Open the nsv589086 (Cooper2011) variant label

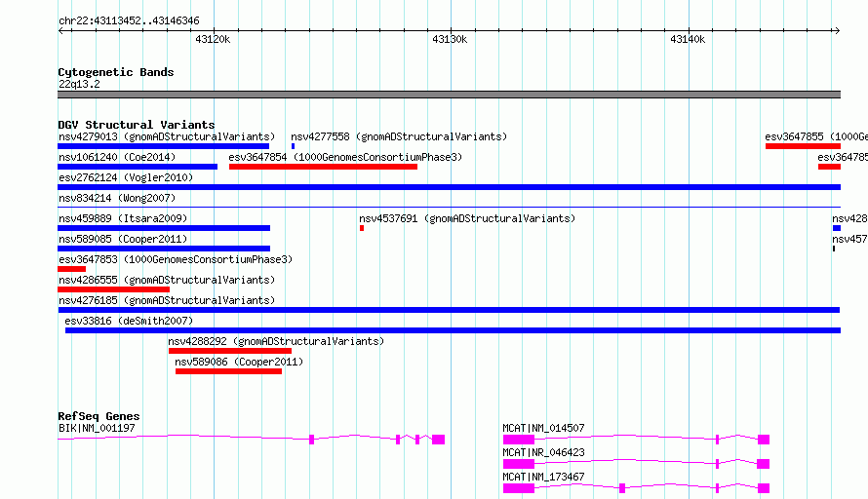tap(239, 362)
